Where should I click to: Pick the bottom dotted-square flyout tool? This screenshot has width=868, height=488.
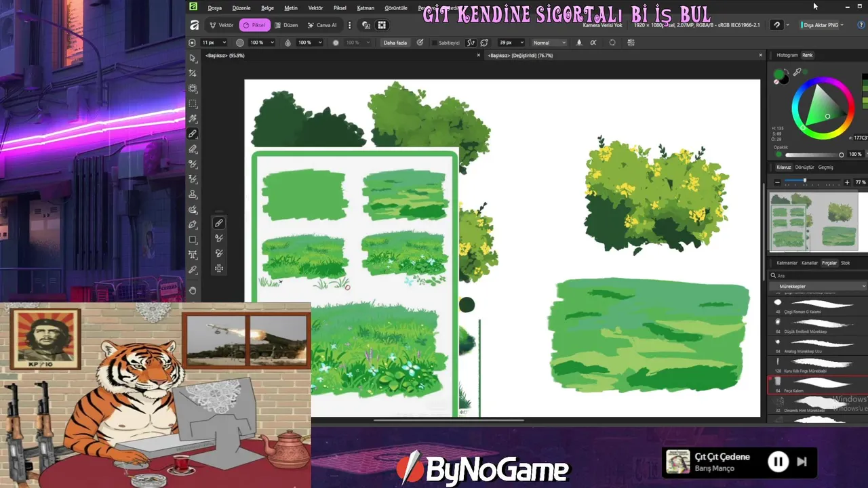pos(219,268)
